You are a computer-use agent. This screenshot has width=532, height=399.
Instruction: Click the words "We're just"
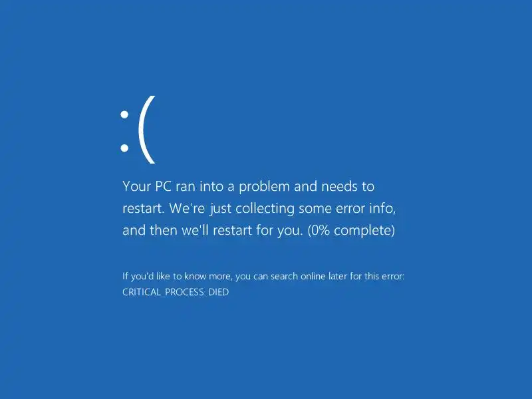point(199,209)
